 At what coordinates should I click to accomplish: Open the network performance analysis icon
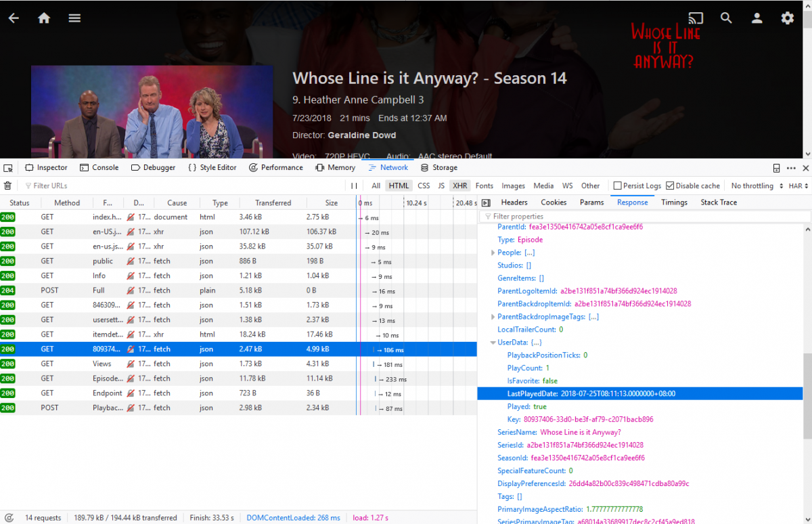pyautogui.click(x=7, y=518)
